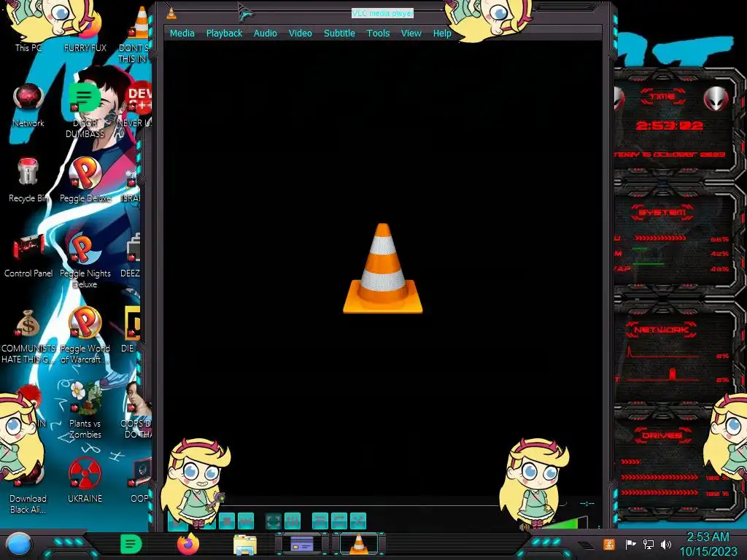747x560 pixels.
Task: Click the DRIVES widget header
Action: [x=662, y=435]
